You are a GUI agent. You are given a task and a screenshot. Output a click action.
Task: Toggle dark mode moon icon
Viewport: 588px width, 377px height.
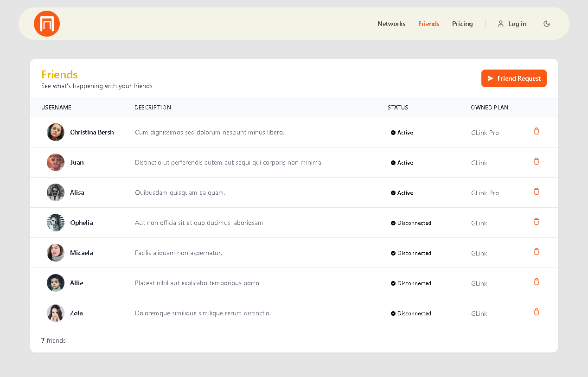(547, 24)
